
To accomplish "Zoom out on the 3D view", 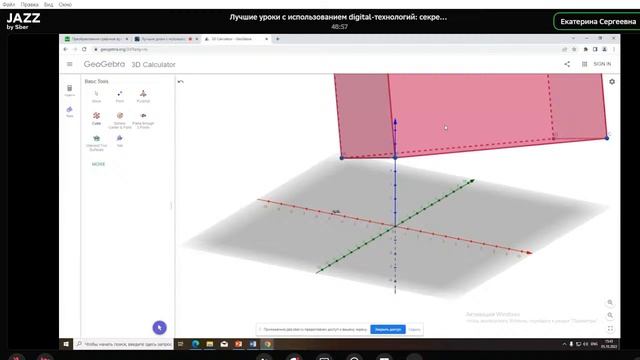I will coord(610,315).
